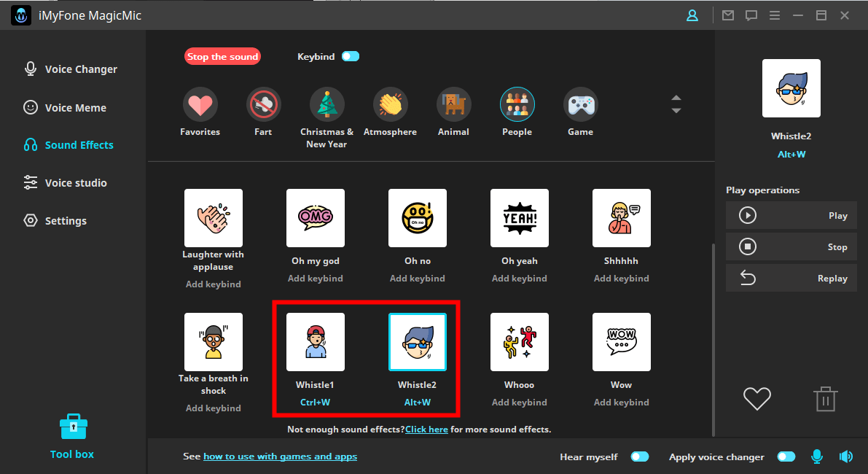
Task: Play the Shhhhh sound effect
Action: pyautogui.click(x=622, y=218)
